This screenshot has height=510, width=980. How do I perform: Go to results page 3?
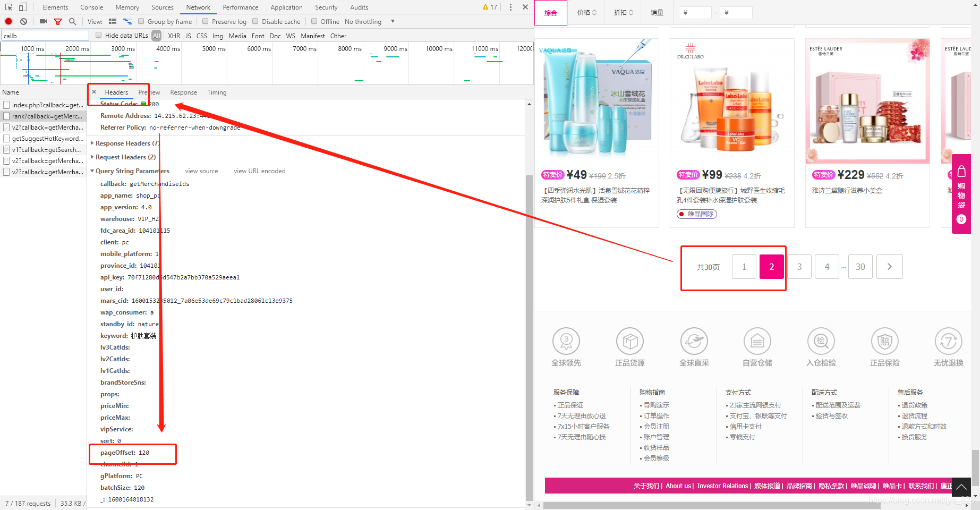point(799,267)
